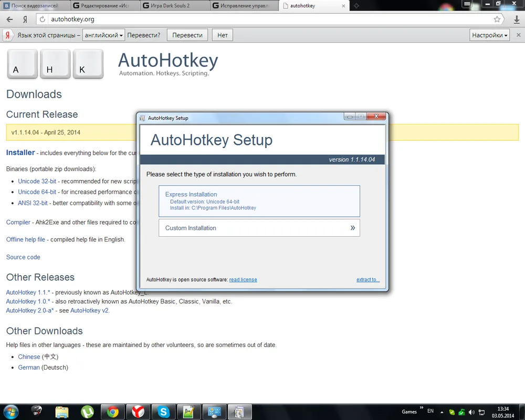
Task: Open Google Chrome from the taskbar
Action: point(112,412)
